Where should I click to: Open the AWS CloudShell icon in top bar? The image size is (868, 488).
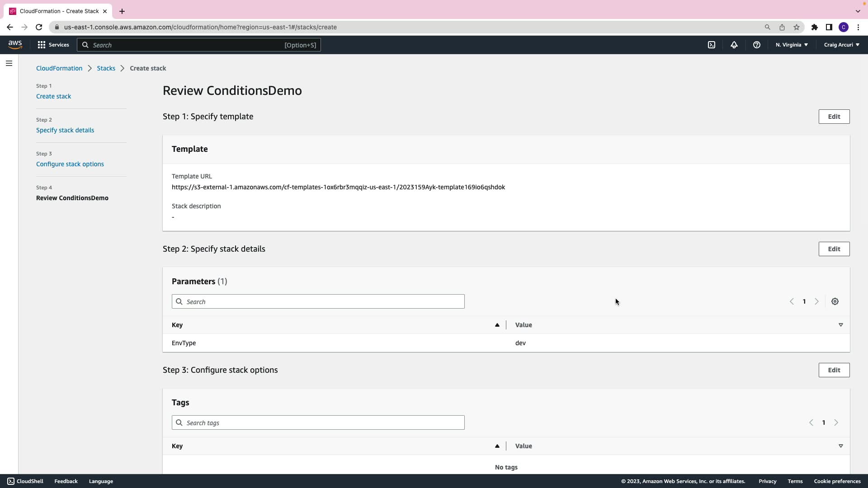pyautogui.click(x=712, y=45)
